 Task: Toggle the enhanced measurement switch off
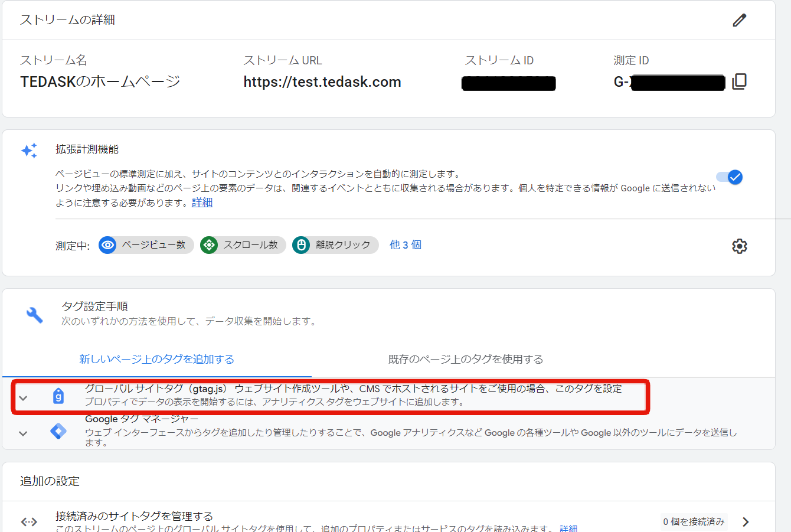(x=730, y=177)
